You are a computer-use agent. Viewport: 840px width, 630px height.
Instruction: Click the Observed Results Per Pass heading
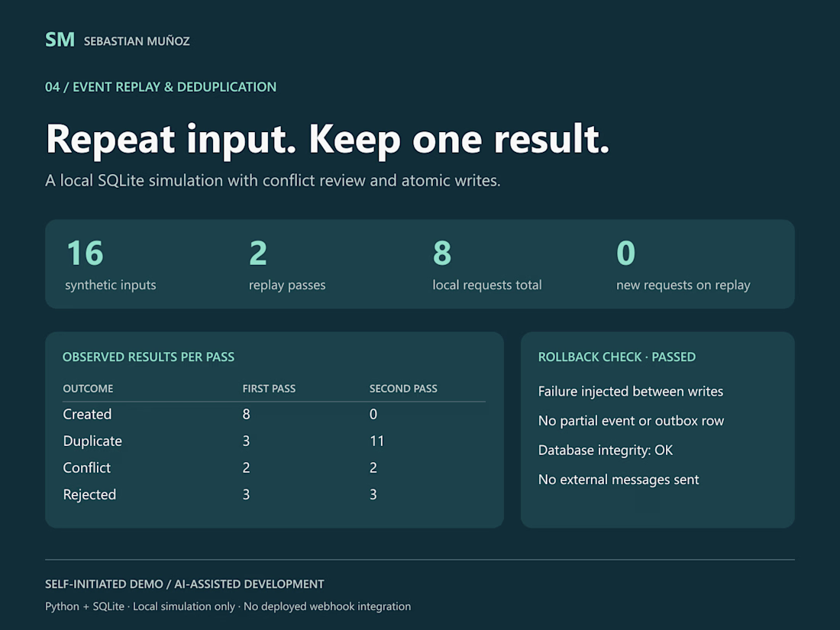[148, 357]
